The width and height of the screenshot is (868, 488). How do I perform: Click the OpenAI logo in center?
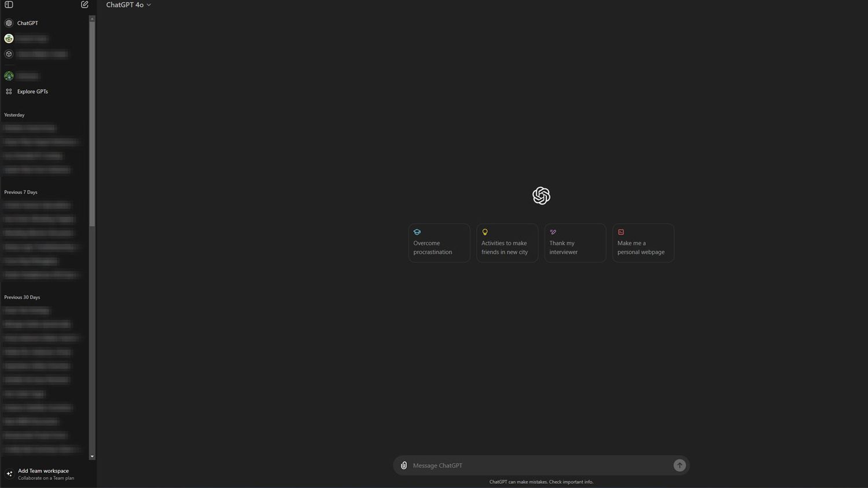pos(541,195)
